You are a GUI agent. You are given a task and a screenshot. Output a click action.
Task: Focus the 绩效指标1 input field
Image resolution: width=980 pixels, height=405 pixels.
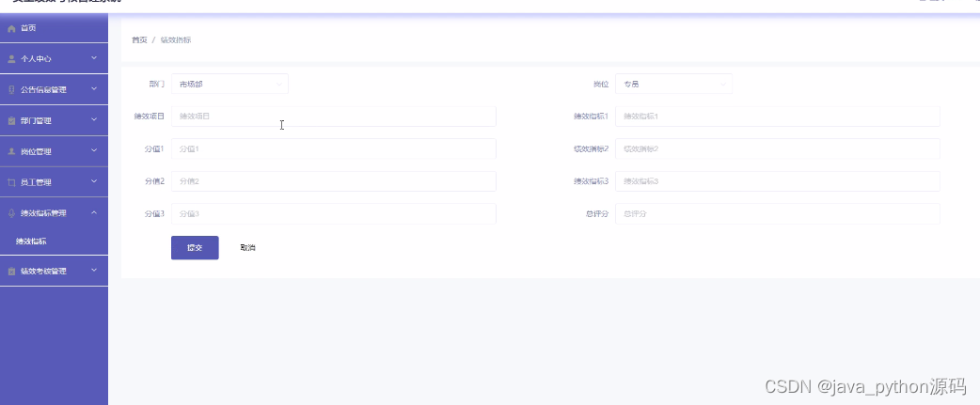coord(778,117)
